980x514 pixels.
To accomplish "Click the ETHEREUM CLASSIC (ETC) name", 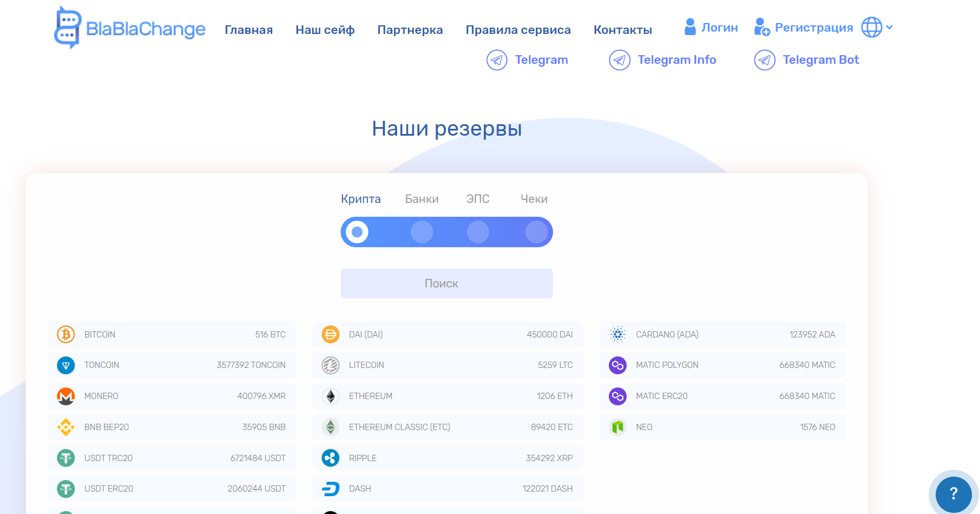I will 399,427.
